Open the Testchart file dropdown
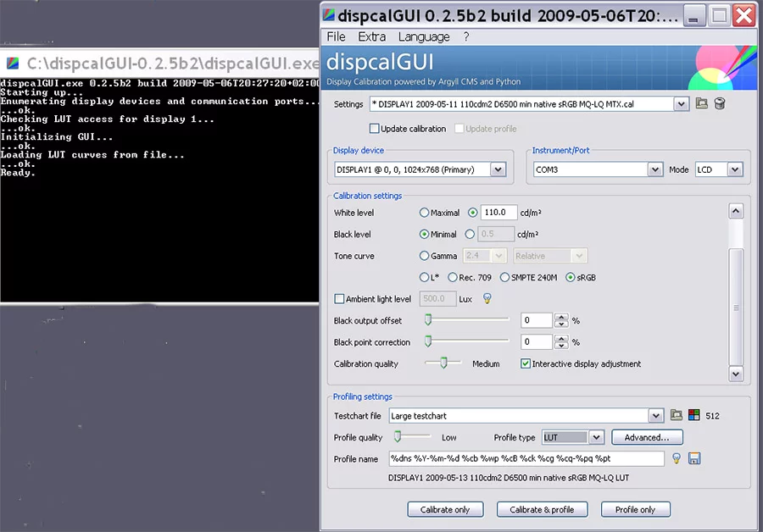Screen dimensions: 763x532 [x=655, y=415]
